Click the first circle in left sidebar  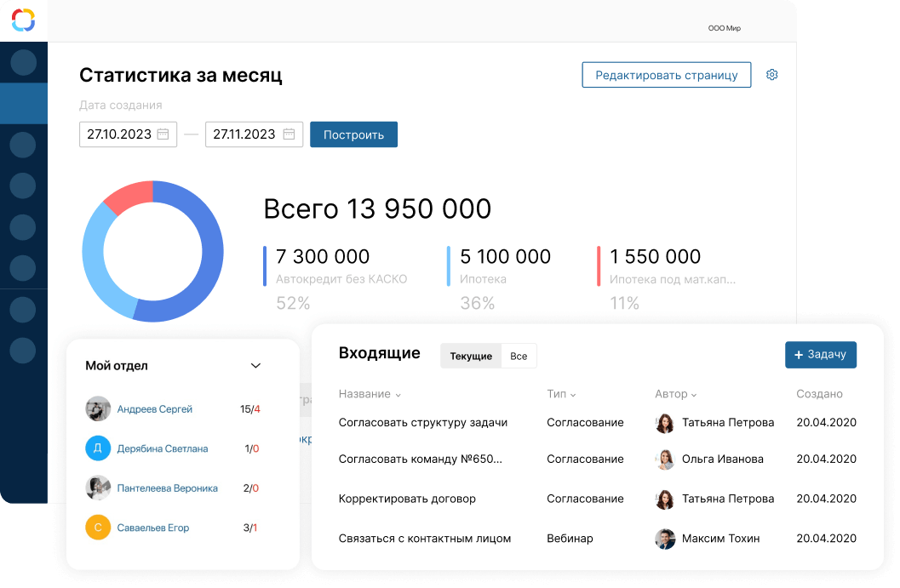[x=23, y=61]
